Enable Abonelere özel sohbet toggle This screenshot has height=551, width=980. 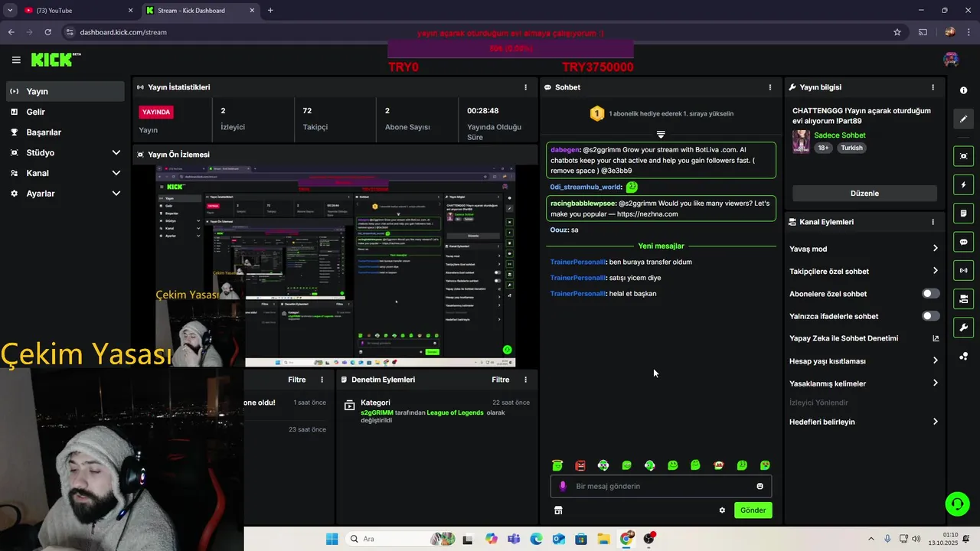[930, 294]
